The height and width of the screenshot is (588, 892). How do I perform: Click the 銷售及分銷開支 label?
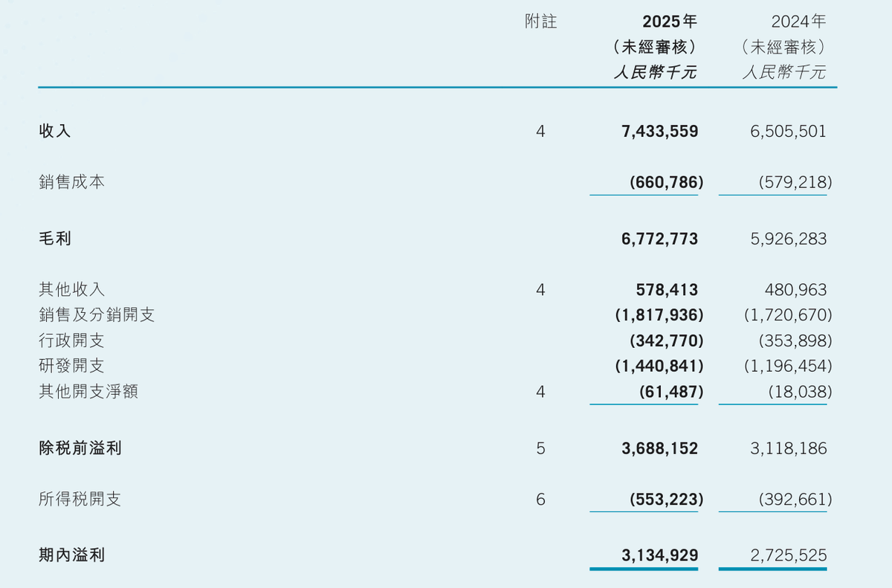[x=97, y=314]
